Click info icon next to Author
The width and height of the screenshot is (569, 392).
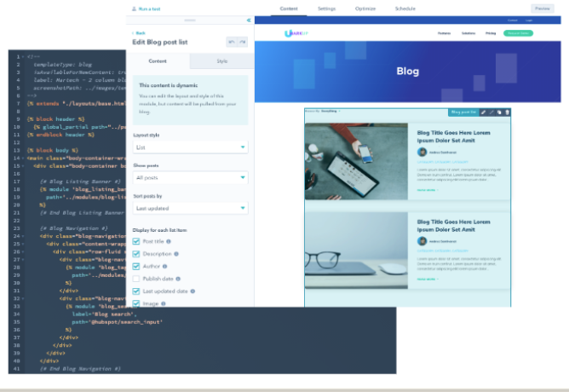tap(164, 267)
